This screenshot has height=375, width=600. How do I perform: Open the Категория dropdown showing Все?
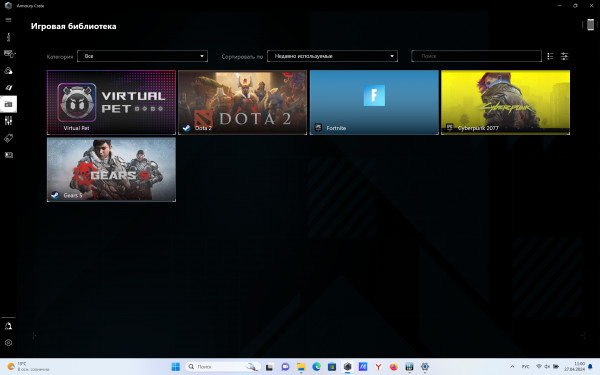pos(142,56)
